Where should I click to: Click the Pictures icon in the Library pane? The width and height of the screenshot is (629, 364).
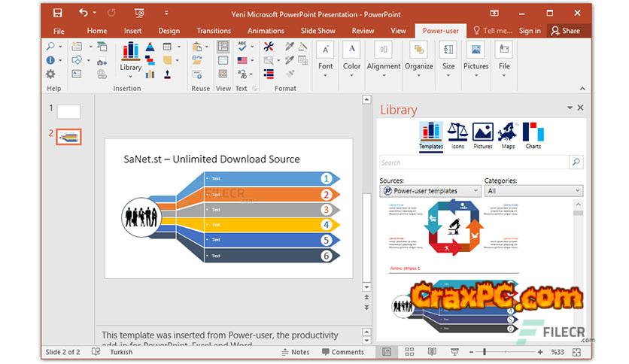pos(482,135)
